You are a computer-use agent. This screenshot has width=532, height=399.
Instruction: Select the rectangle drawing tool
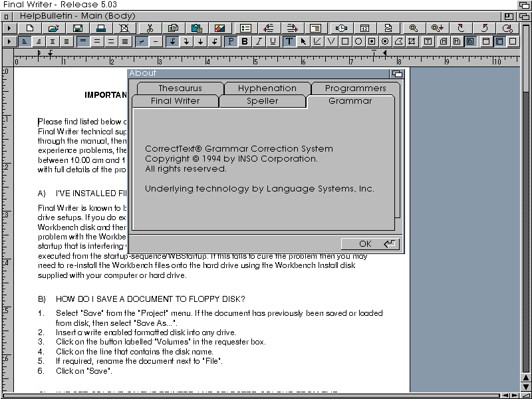tap(345, 41)
